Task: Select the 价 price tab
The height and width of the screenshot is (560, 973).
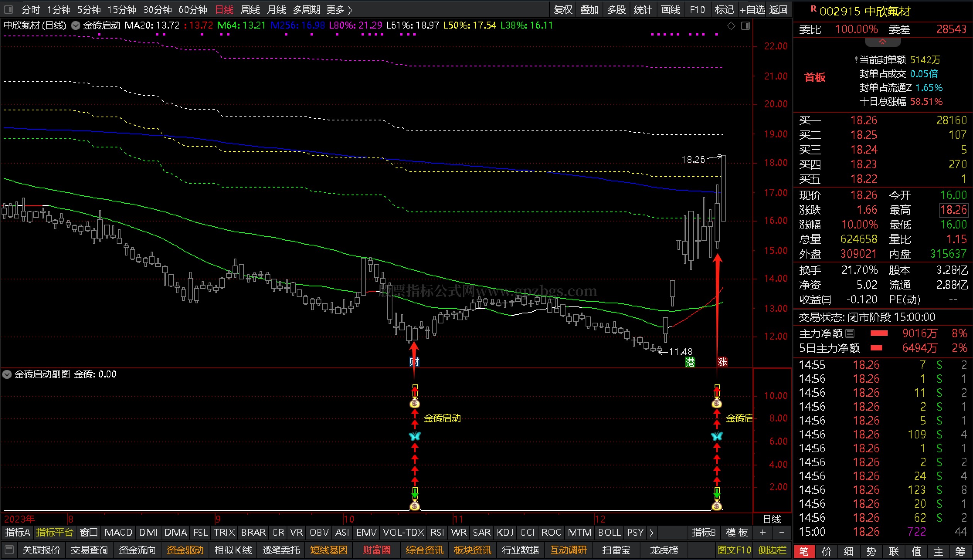Action: pos(826,552)
